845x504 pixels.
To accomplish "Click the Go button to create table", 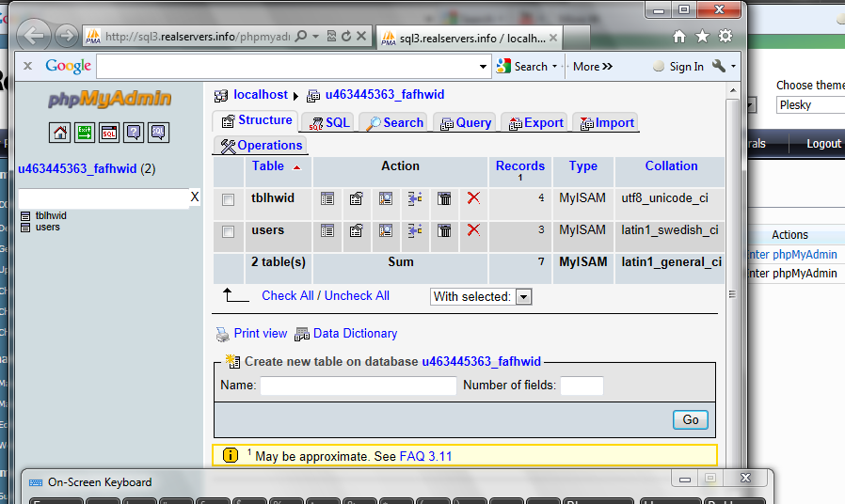I will (691, 420).
